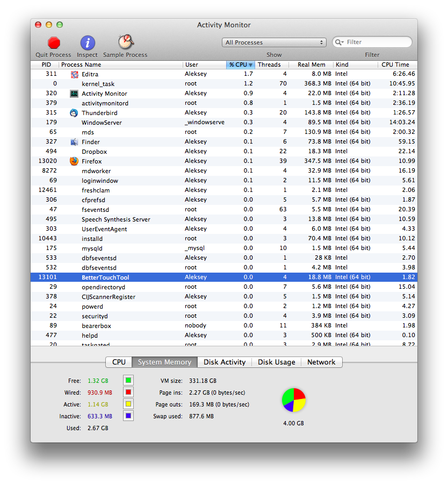Select the System Memory tab
Image resolution: width=448 pixels, height=485 pixels.
(x=164, y=362)
